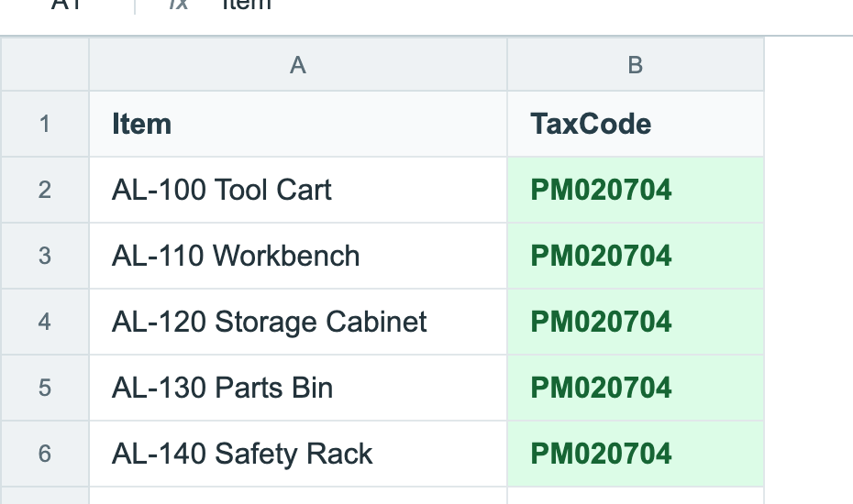
Task: Select cell 'AL-110 Workbench'
Action: pyautogui.click(x=298, y=256)
